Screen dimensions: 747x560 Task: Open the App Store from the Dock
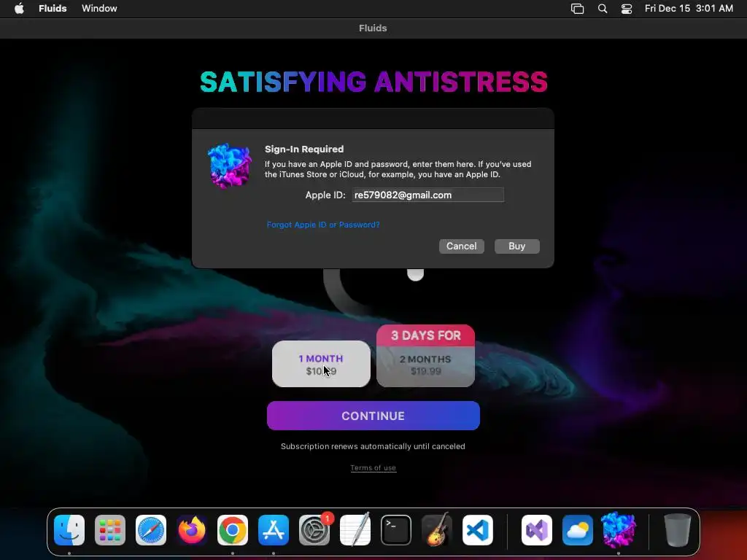[x=274, y=530]
